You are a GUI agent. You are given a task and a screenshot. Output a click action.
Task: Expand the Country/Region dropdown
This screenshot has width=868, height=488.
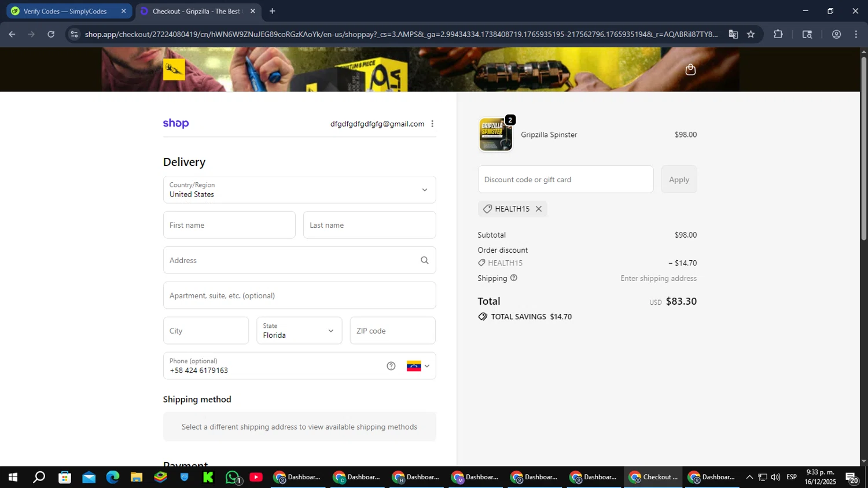click(299, 190)
